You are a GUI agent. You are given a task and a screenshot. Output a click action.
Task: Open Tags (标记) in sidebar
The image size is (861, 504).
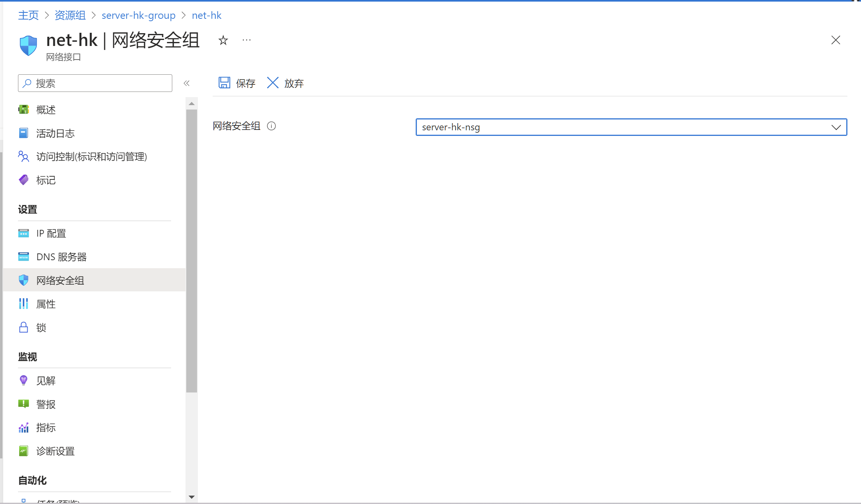(x=46, y=180)
